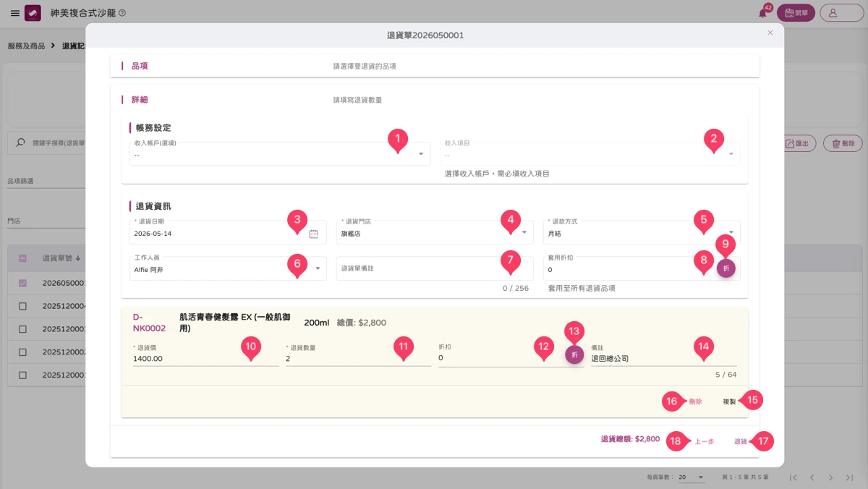
Task: Open the hamburger main menu
Action: coord(15,13)
